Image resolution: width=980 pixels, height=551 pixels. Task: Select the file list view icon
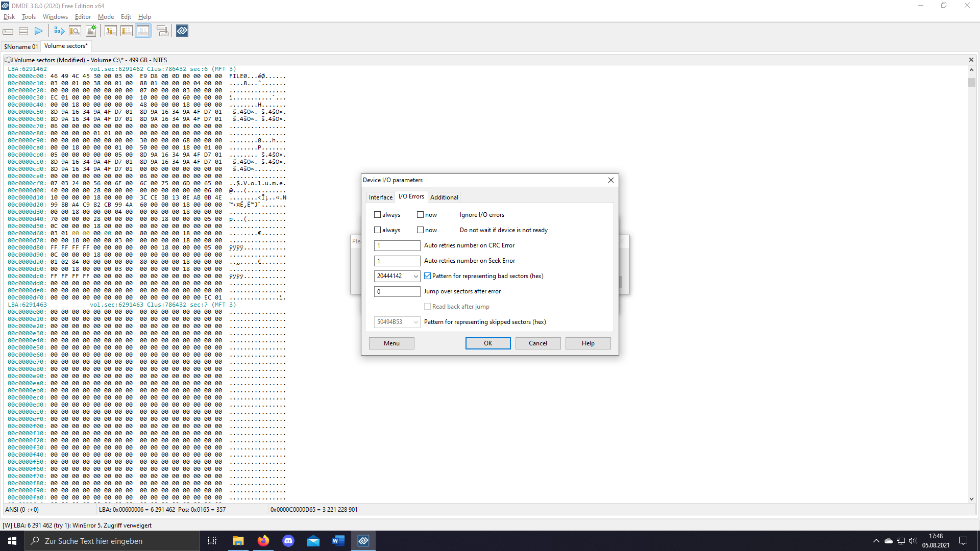127,31
